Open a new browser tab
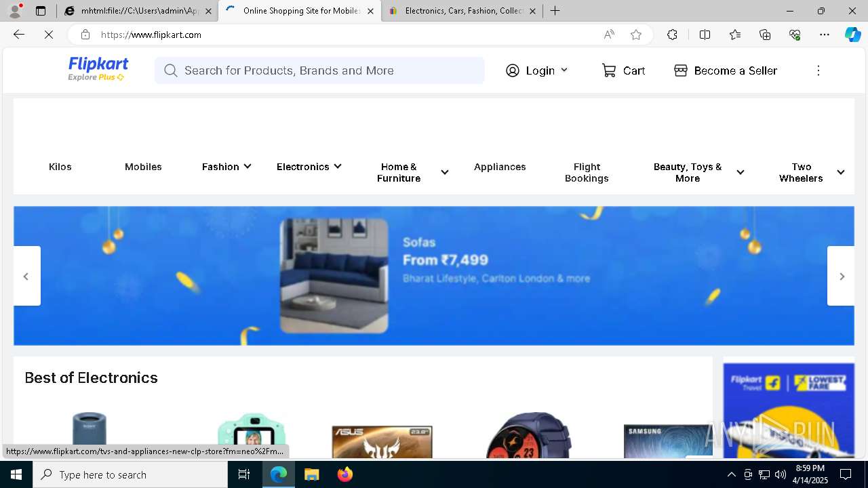868x488 pixels. 555,11
